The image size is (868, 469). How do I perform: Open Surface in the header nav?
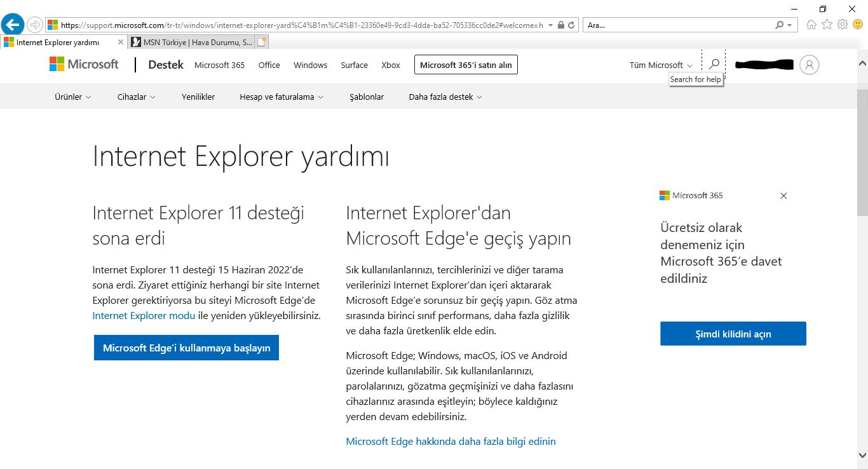[x=354, y=65]
